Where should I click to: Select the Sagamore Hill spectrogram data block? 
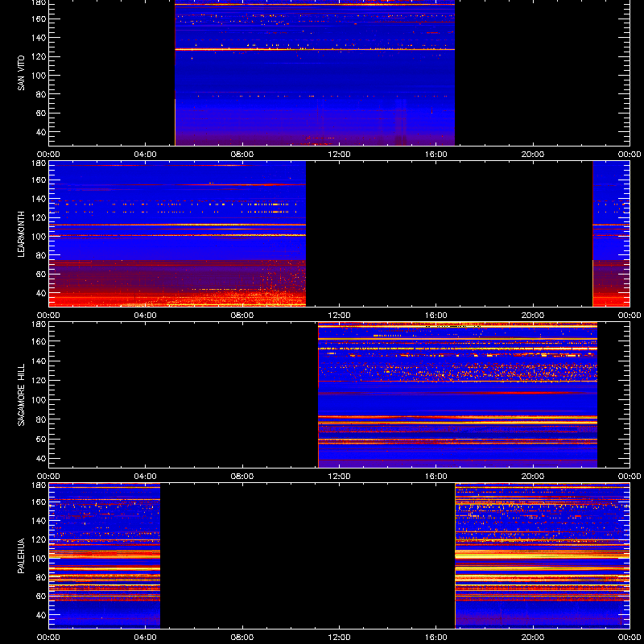coord(457,394)
